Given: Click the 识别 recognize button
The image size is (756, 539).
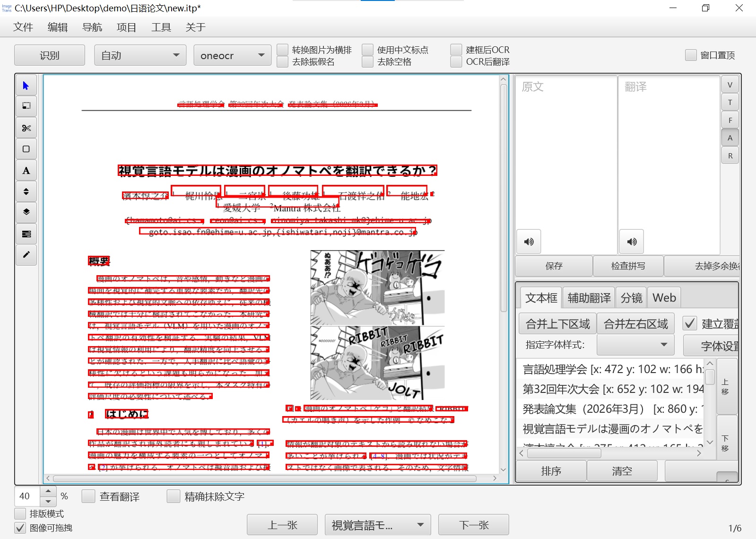Looking at the screenshot, I should coord(50,55).
